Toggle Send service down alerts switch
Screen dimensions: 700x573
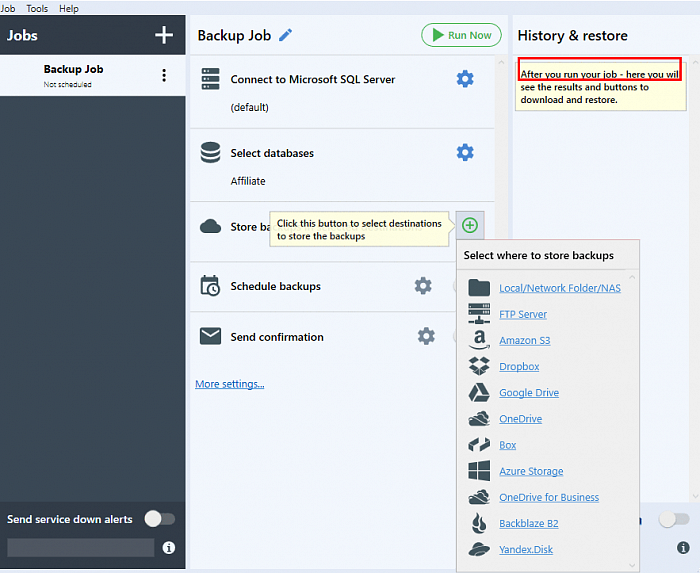tap(160, 519)
